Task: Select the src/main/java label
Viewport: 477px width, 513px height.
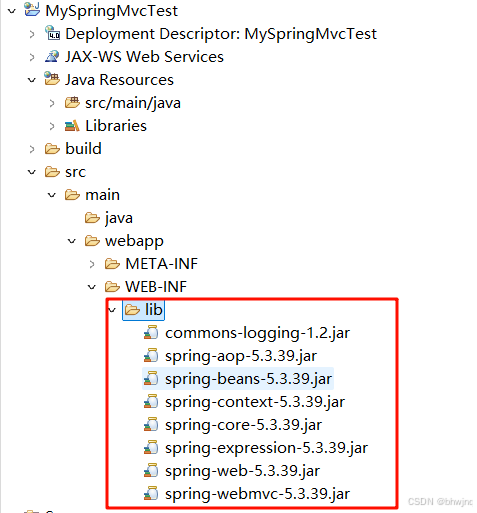Action: [x=133, y=103]
